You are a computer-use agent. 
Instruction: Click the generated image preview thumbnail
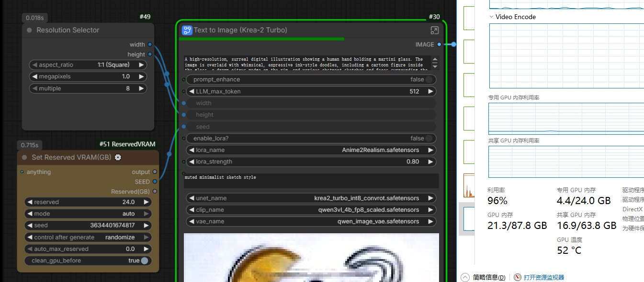(x=311, y=258)
